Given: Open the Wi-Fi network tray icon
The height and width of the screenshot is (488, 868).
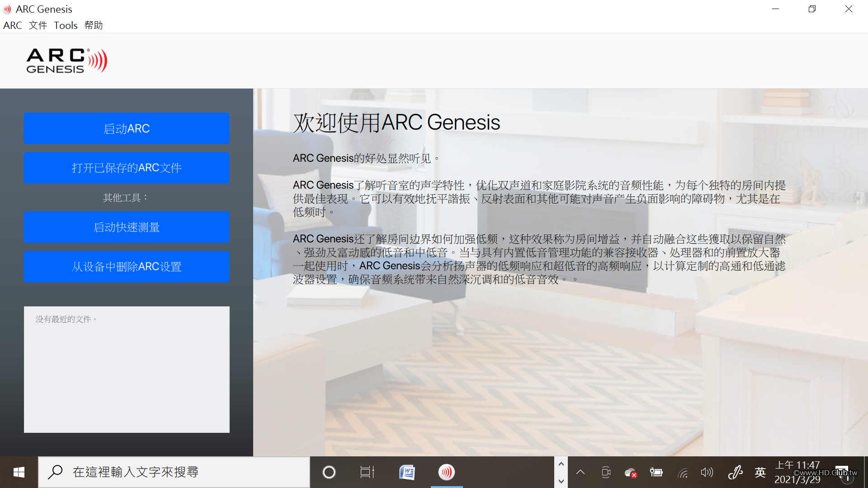Looking at the screenshot, I should tap(682, 473).
